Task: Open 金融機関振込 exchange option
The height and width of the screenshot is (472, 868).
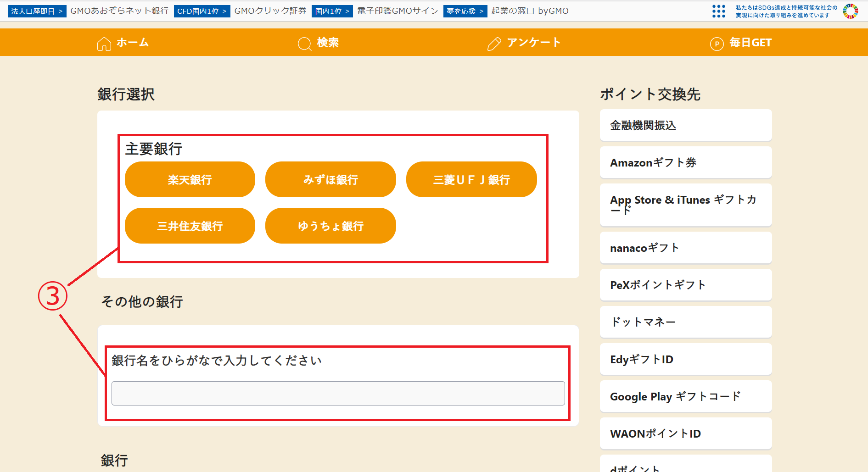Action: pyautogui.click(x=686, y=125)
